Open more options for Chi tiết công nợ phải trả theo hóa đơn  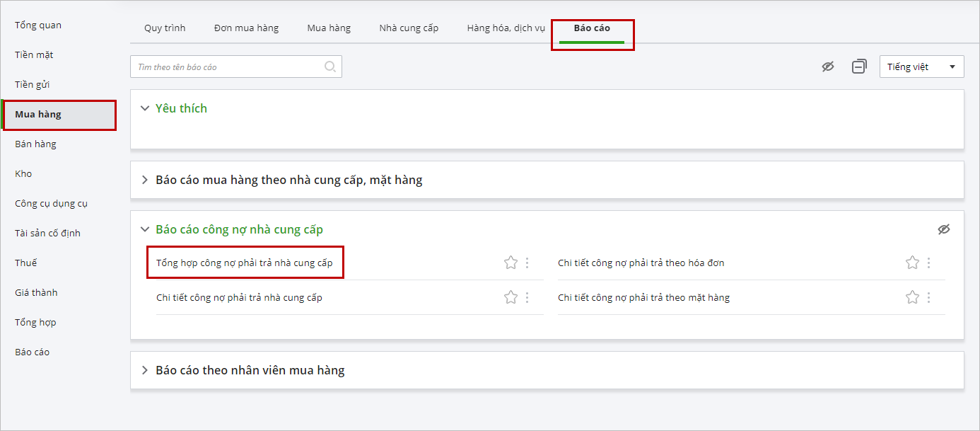coord(928,263)
